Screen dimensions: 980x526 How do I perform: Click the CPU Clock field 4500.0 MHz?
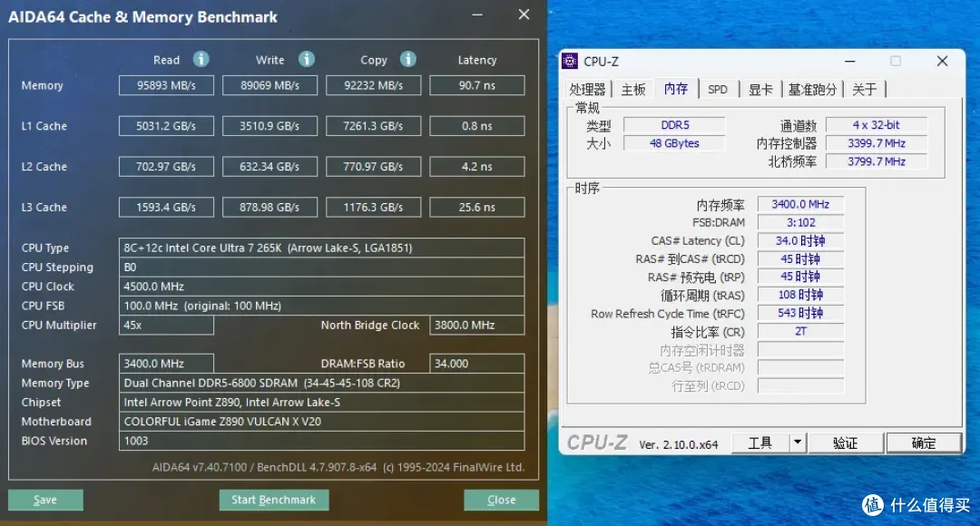321,287
